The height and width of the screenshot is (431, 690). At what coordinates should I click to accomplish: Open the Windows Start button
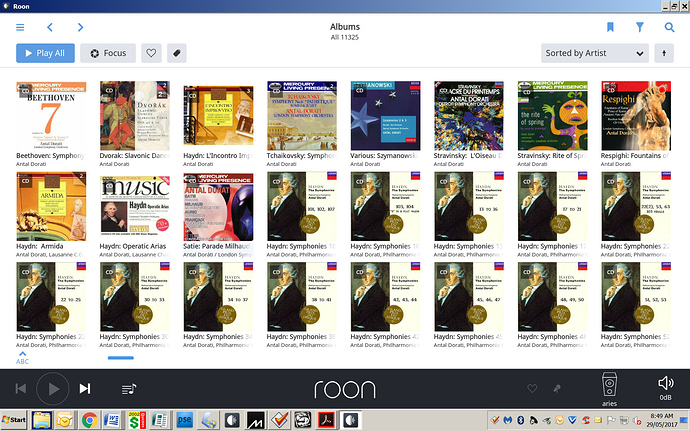click(14, 420)
